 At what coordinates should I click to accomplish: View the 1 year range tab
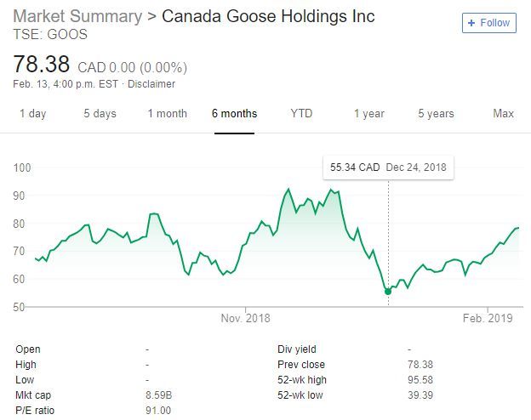(x=368, y=114)
